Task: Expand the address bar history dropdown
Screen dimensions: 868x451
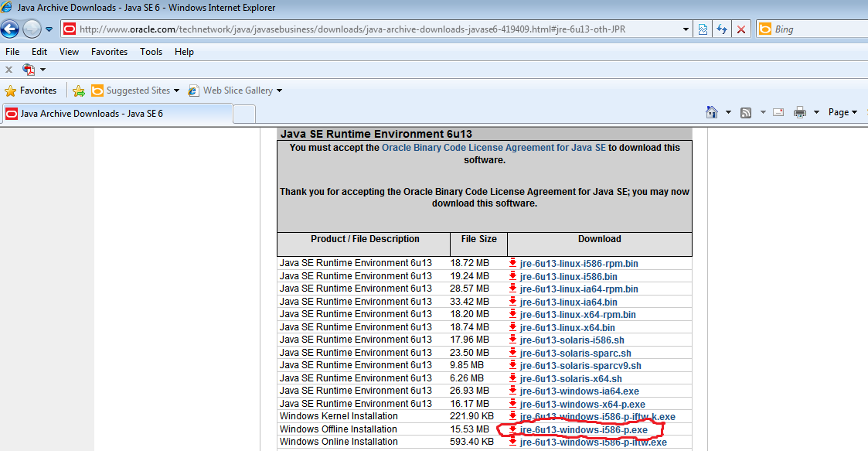Action: click(686, 29)
